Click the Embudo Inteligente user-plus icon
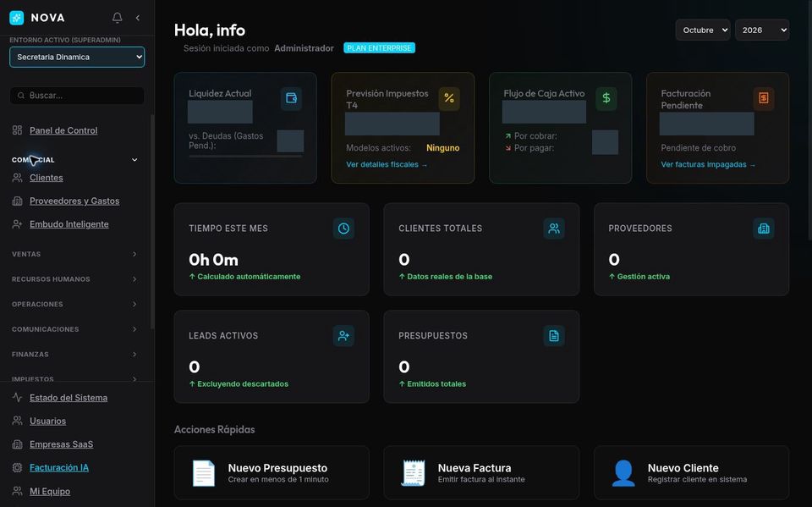The image size is (812, 507). tap(17, 224)
